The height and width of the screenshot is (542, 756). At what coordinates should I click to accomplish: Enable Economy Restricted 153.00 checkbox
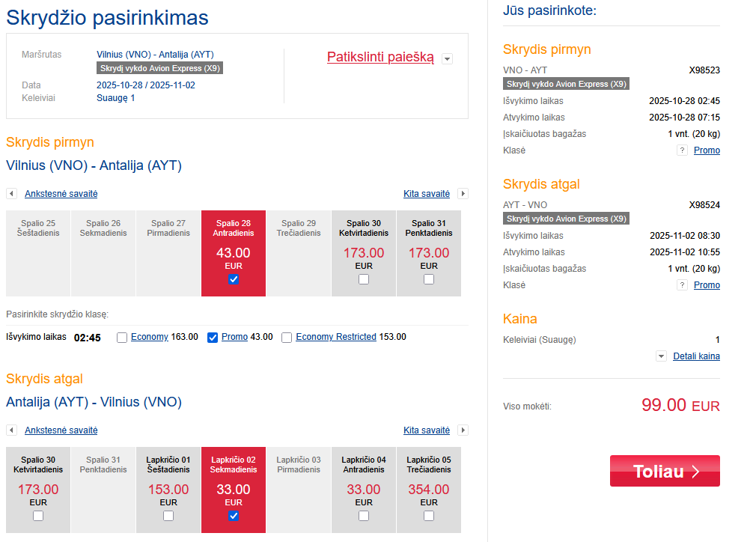287,338
